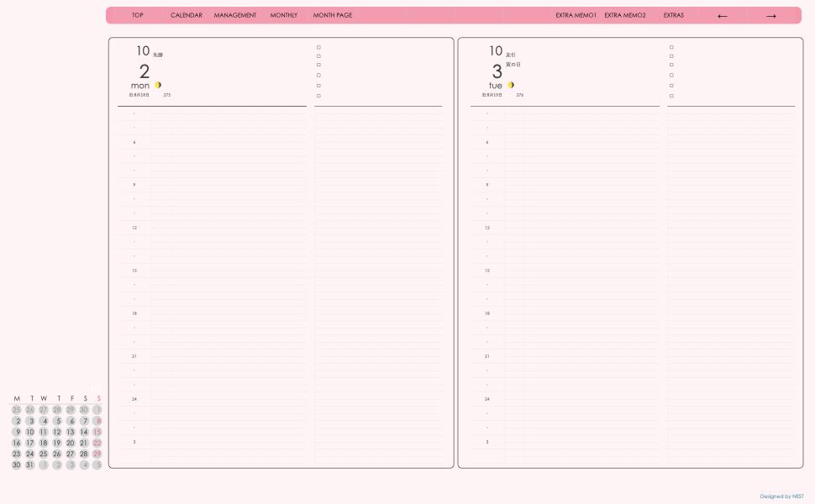Click the 21 hour mark on Tuesday timeline
This screenshot has width=815, height=504.
tap(487, 356)
